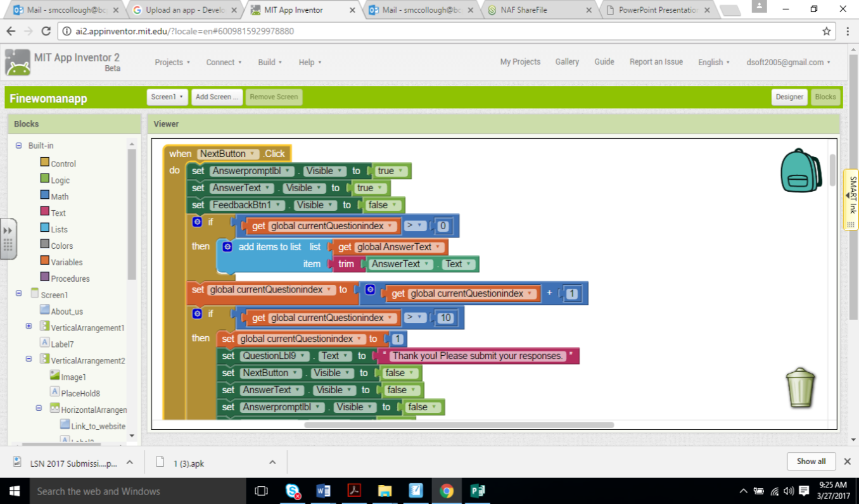Viewport: 859px width, 504px height.
Task: Open Skype from the taskbar
Action: click(293, 491)
